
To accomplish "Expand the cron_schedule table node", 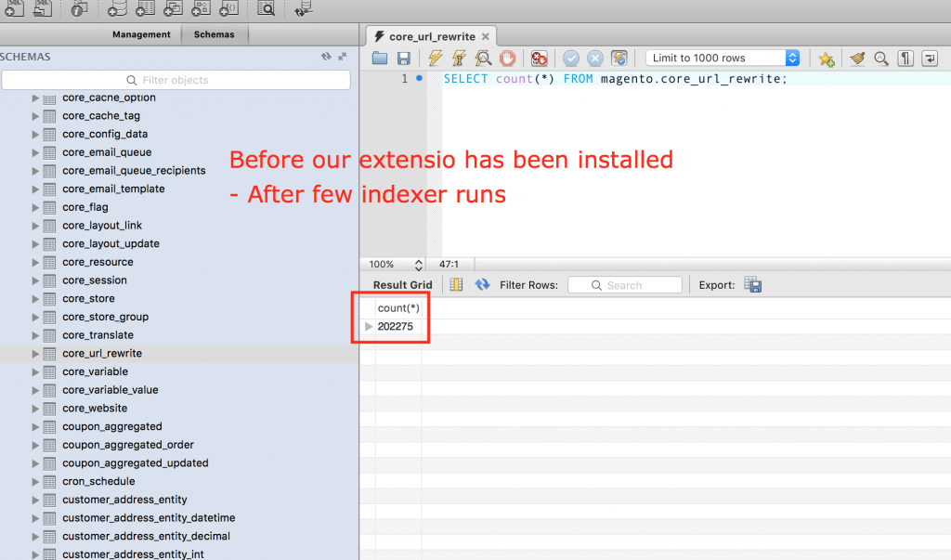I will pyautogui.click(x=35, y=482).
